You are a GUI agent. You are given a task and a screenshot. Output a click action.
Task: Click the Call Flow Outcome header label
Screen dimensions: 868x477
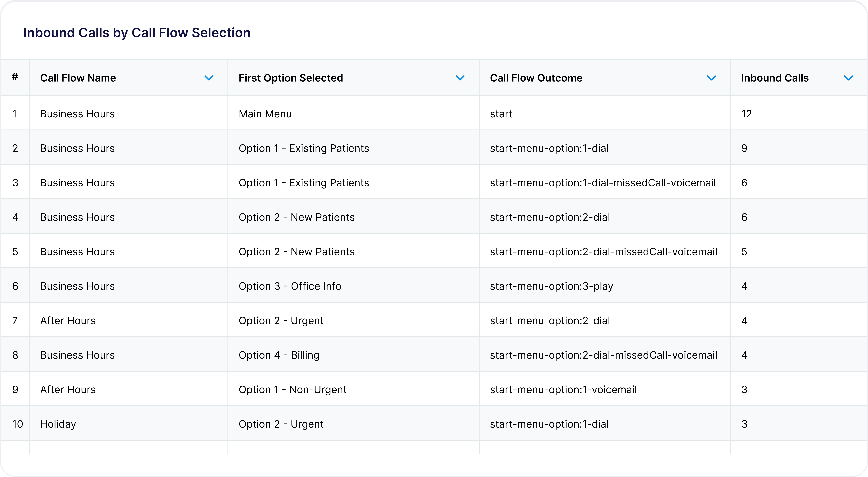click(x=536, y=78)
